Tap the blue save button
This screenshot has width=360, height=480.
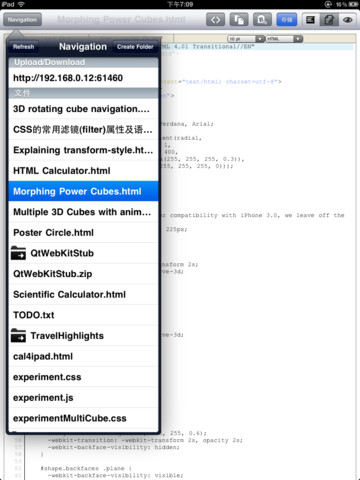[x=286, y=20]
